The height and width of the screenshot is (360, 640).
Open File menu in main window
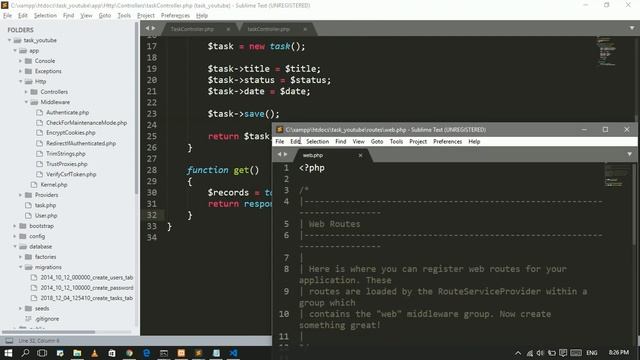pyautogui.click(x=7, y=16)
